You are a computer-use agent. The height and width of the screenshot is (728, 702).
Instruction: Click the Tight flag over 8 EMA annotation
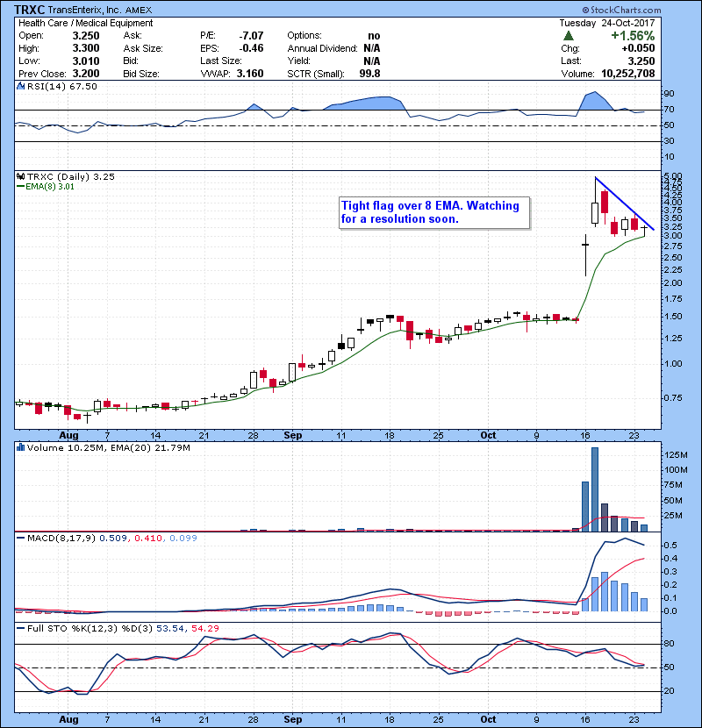(434, 212)
